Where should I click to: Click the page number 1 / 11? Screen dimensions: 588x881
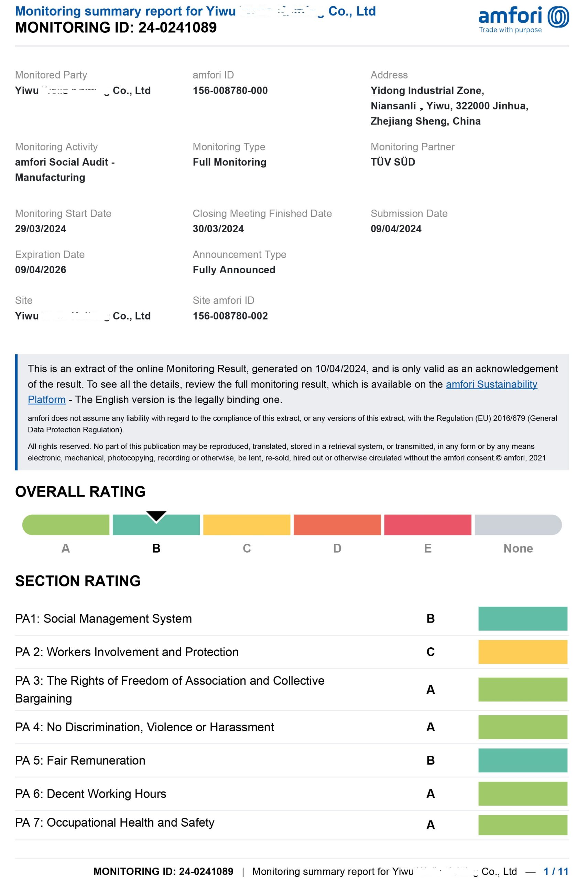coord(556,871)
